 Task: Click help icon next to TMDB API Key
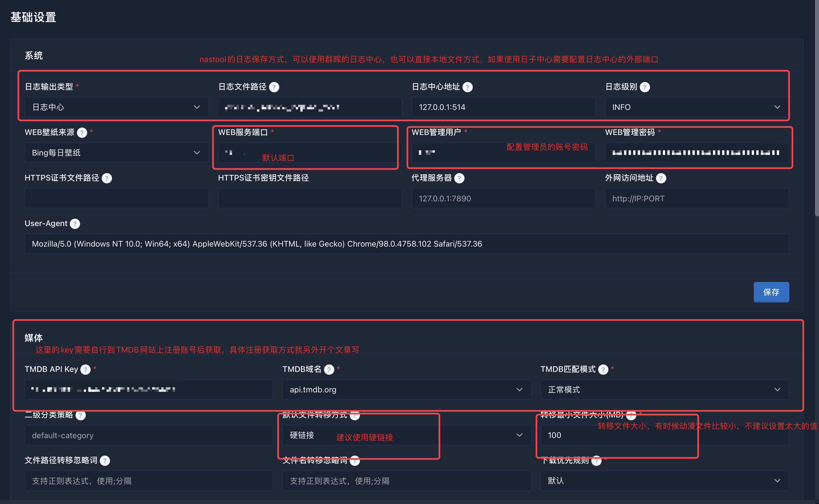85,369
